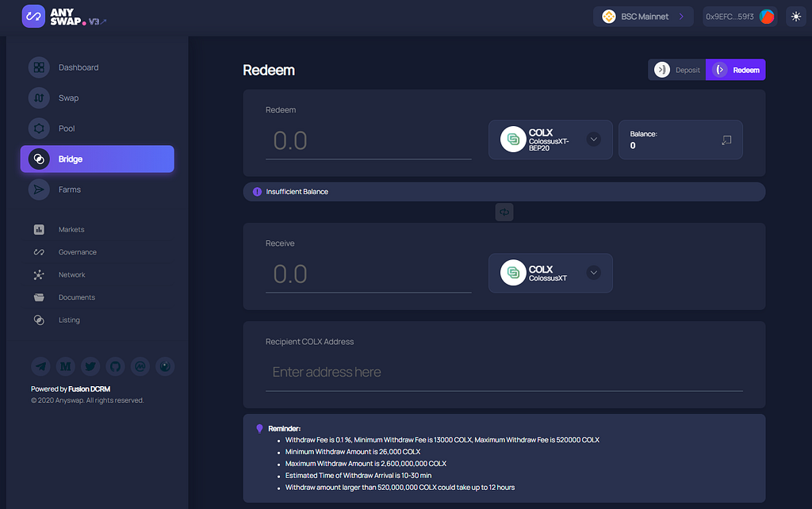
Task: Focus the Redeem amount field
Action: 368,141
